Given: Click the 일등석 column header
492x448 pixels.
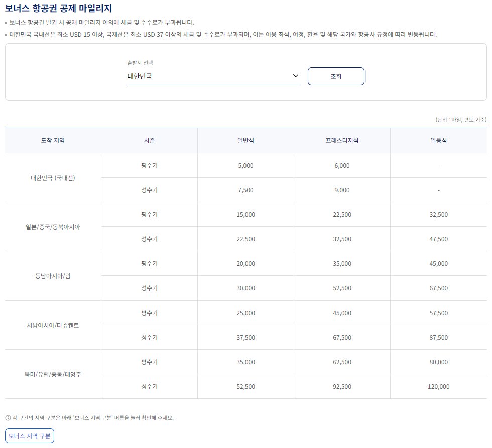Looking at the screenshot, I should 439,140.
